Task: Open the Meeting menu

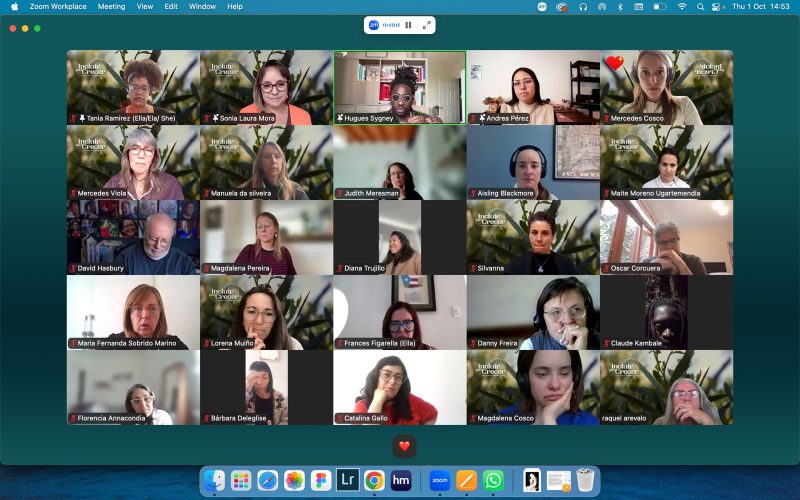Action: click(x=111, y=7)
